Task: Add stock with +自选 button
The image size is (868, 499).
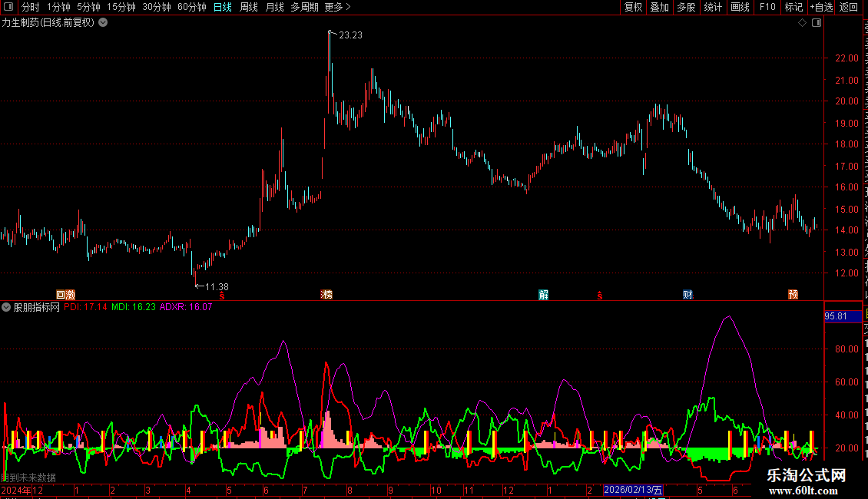Action: point(821,7)
